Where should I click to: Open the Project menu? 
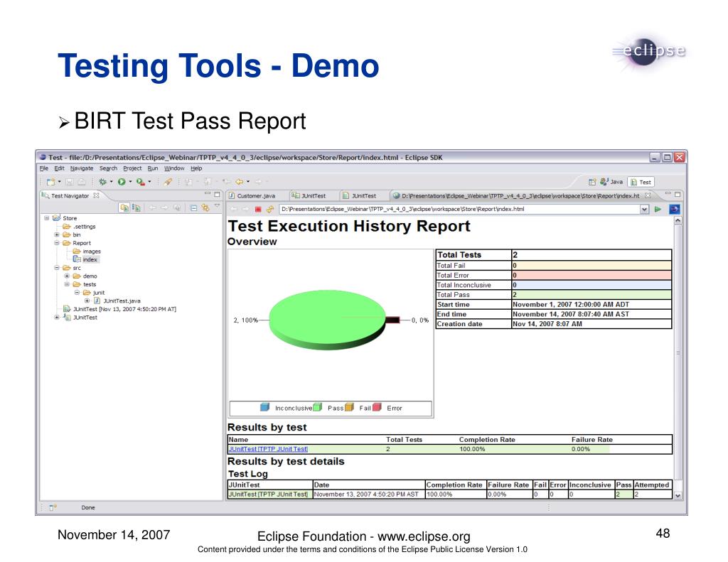click(x=132, y=168)
